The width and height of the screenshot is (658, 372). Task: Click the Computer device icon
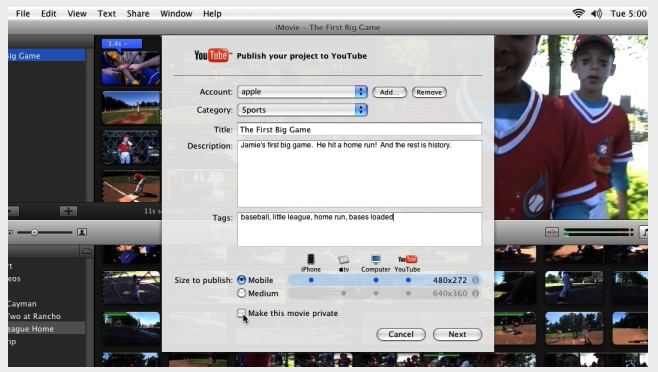tap(376, 259)
